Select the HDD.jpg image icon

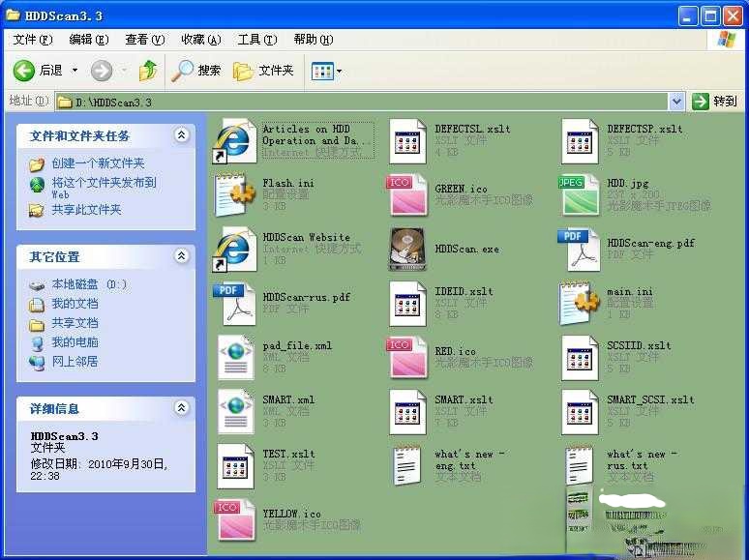579,195
